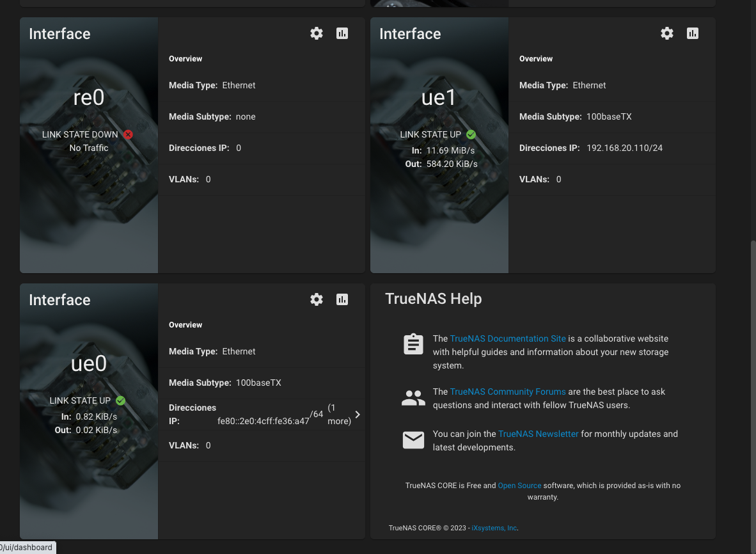Click the 11.69 MiB/s inbound rate on ue1
756x554 pixels.
pyautogui.click(x=450, y=150)
